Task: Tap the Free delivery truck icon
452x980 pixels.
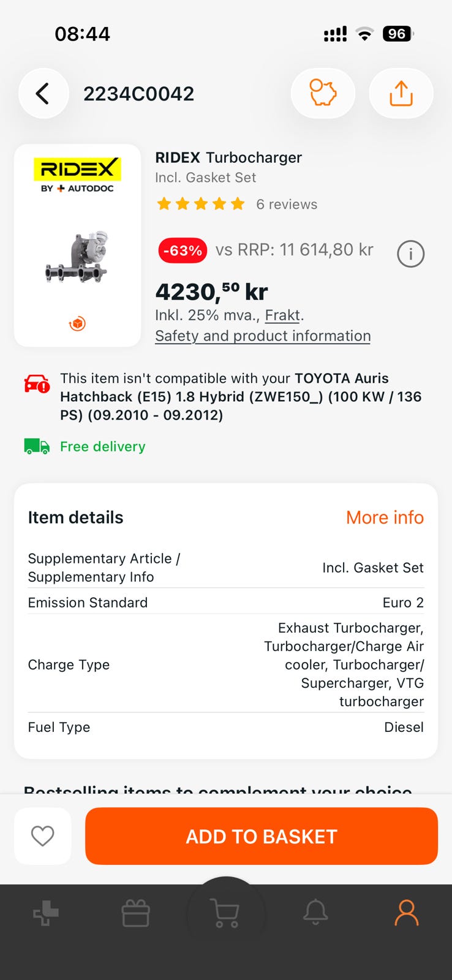Action: click(37, 447)
